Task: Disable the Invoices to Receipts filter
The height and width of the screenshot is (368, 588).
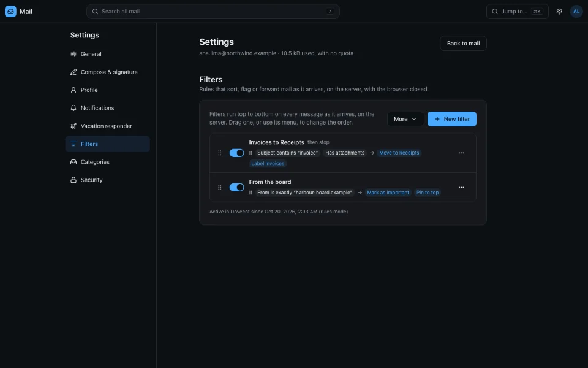Action: point(236,153)
